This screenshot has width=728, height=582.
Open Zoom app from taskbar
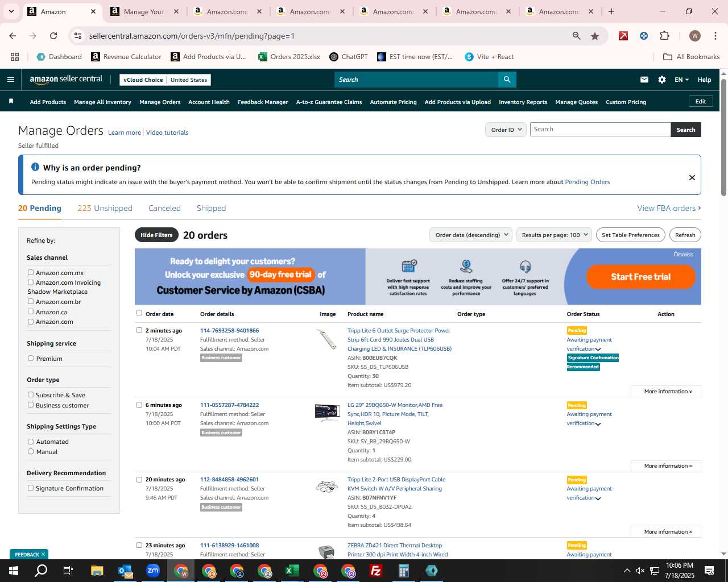152,571
